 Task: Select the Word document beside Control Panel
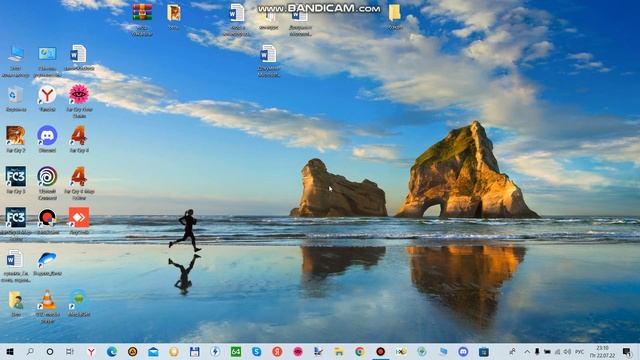78,54
